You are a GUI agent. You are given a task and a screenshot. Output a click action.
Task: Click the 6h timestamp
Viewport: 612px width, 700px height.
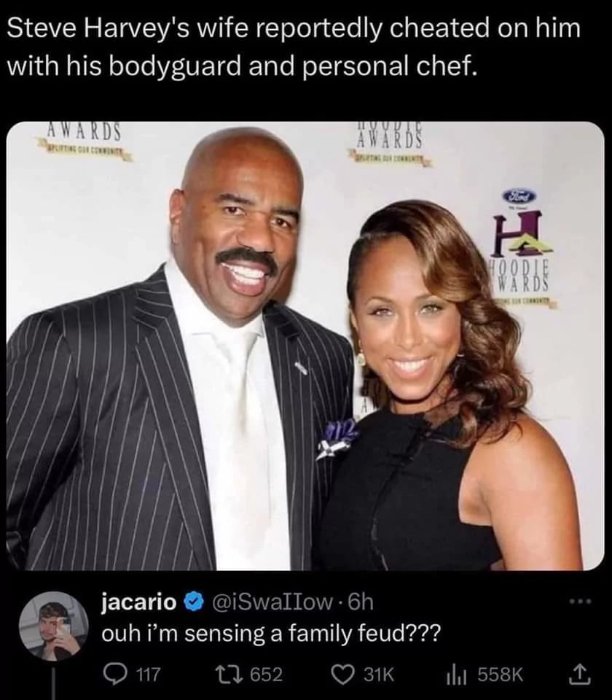tap(361, 602)
